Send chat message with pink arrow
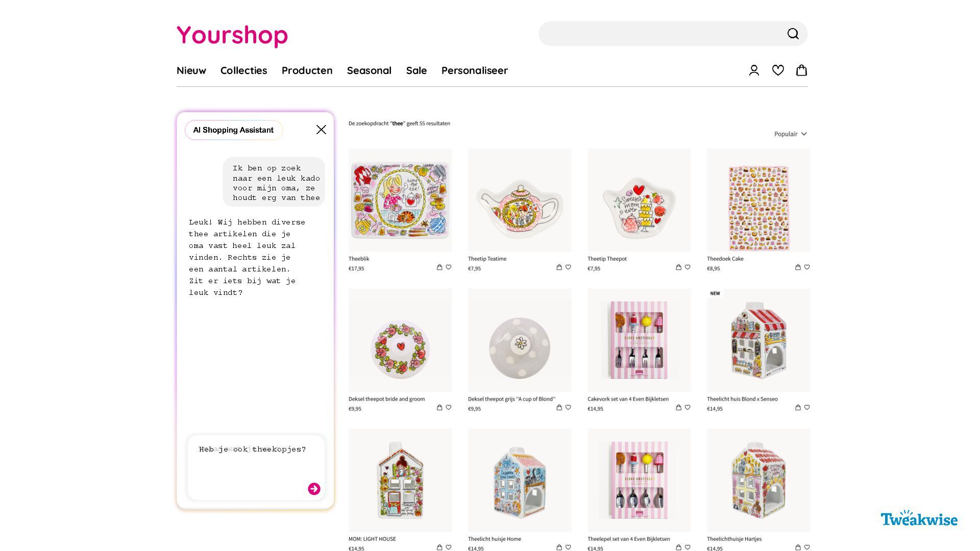This screenshot has height=551, width=980. pos(314,489)
